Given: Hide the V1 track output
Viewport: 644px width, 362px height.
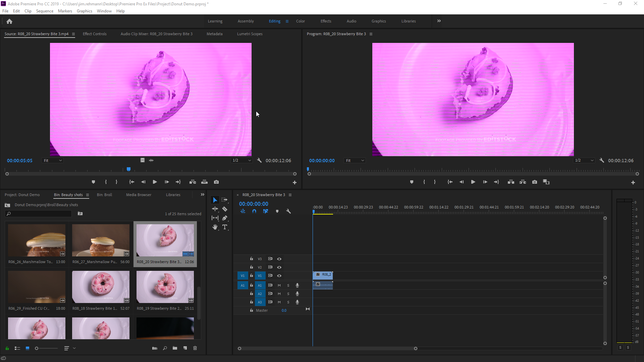Looking at the screenshot, I should click(279, 276).
